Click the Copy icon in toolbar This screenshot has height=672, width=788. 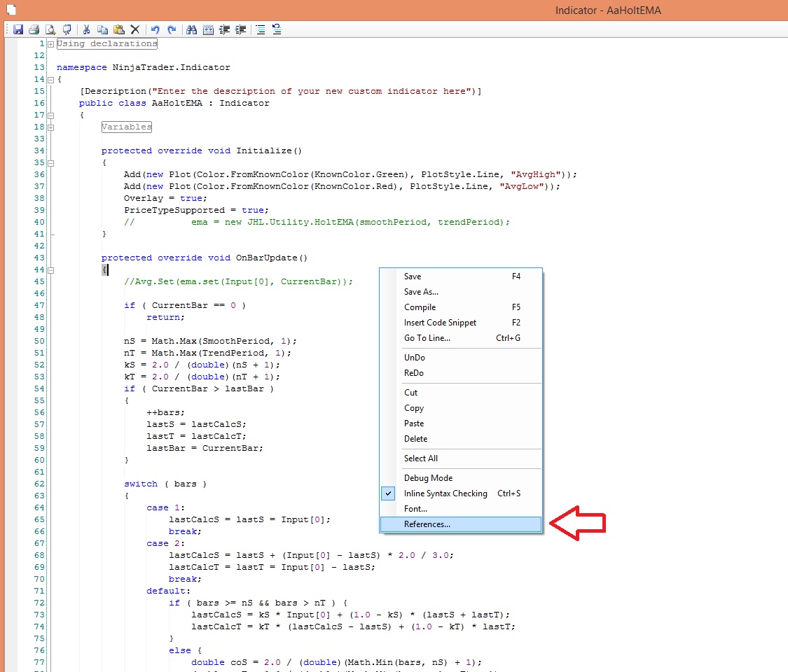[x=102, y=29]
